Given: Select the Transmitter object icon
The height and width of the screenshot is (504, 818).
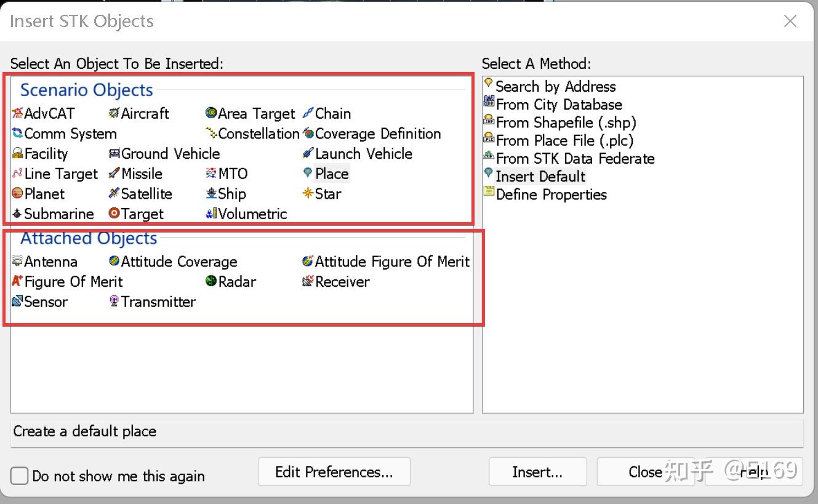Looking at the screenshot, I should [x=114, y=302].
